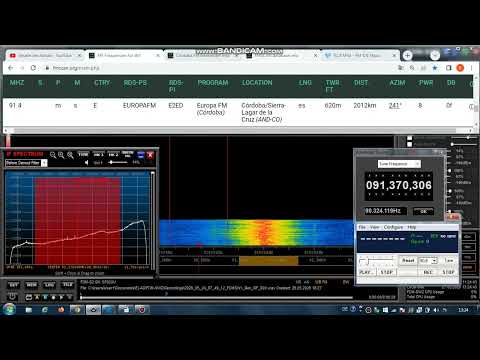The image size is (480, 360).
Task: Switch to the YouTube browser tab
Action: (45, 55)
